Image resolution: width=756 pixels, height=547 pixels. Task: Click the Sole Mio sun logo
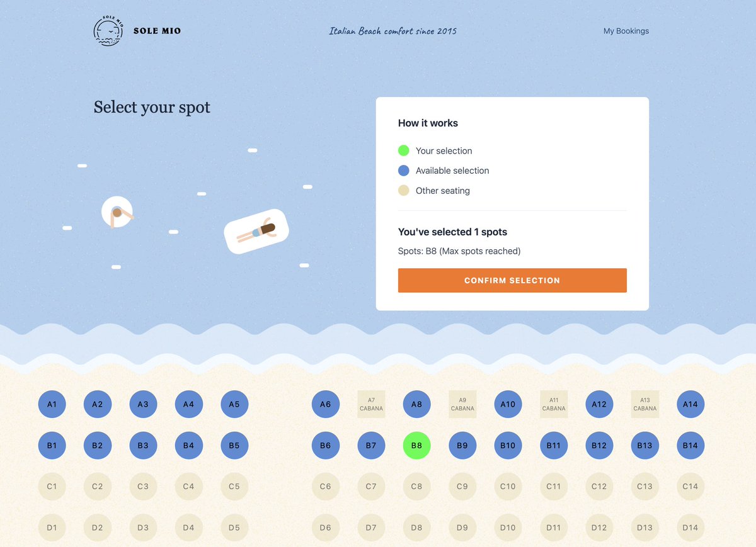[x=108, y=31]
